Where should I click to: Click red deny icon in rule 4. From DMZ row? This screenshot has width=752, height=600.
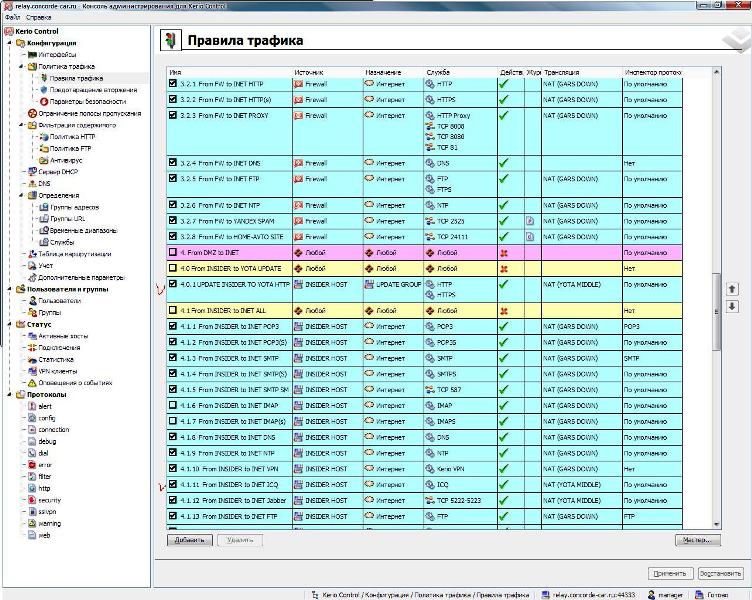504,253
